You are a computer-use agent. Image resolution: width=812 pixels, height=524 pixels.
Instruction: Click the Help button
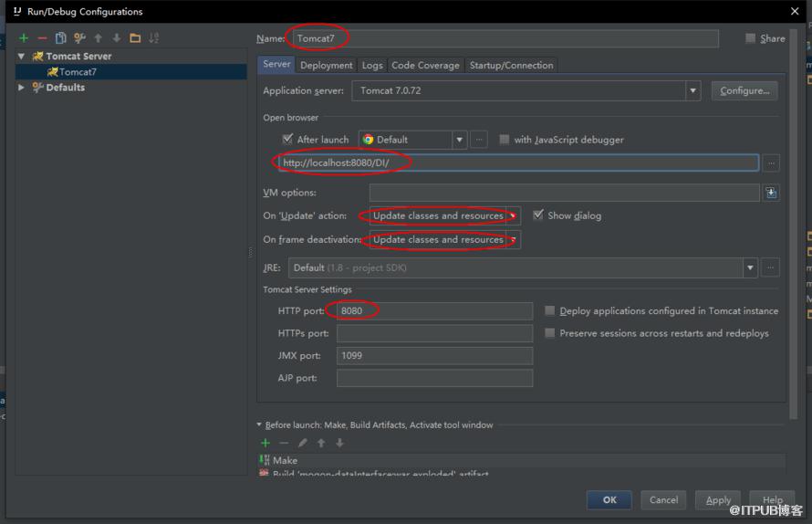(x=772, y=499)
